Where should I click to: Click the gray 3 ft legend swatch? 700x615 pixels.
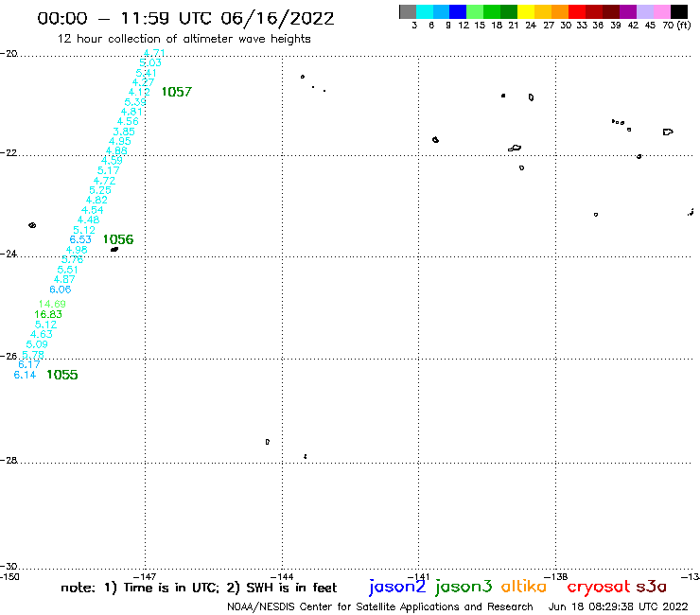(x=408, y=11)
